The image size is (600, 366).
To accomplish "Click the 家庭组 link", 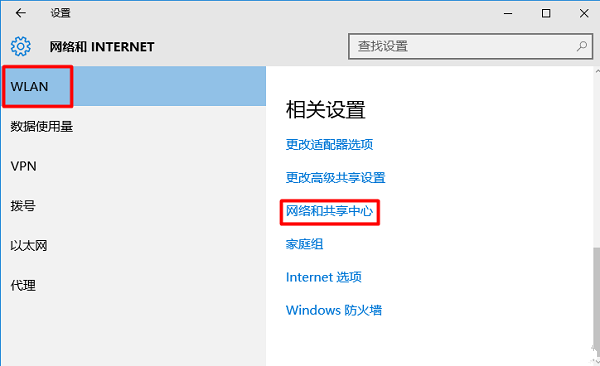I will 304,244.
